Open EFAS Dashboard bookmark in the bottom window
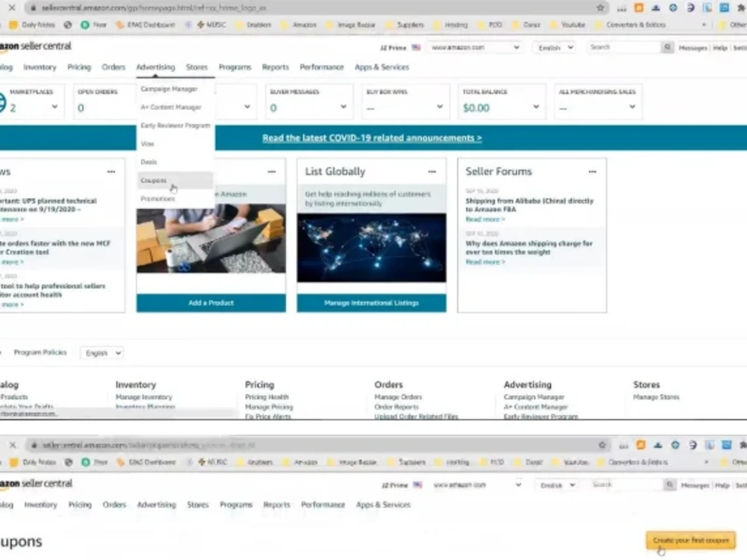Image resolution: width=747 pixels, height=560 pixels. pyautogui.click(x=146, y=462)
